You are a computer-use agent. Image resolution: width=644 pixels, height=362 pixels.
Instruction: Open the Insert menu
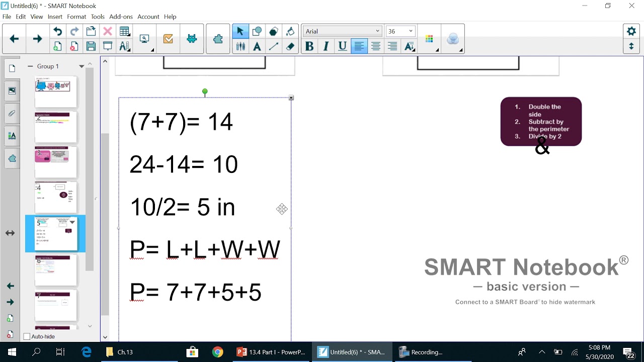coord(55,17)
